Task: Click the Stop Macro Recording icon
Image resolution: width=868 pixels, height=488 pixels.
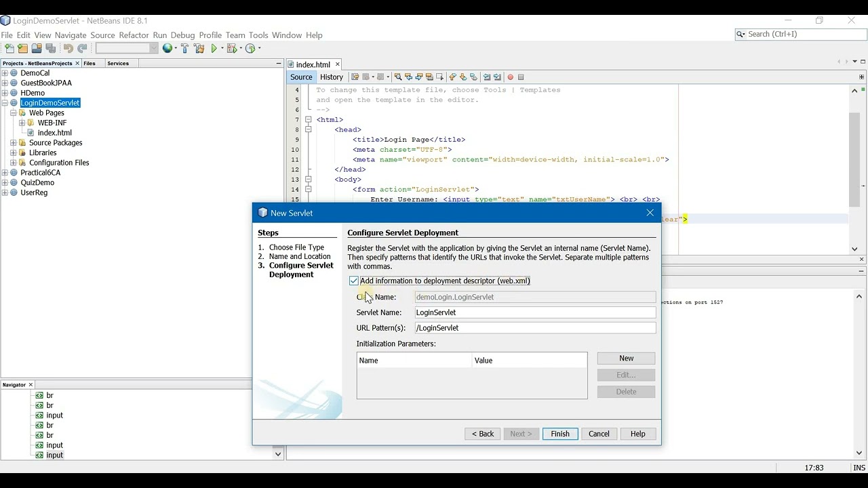Action: (x=521, y=77)
